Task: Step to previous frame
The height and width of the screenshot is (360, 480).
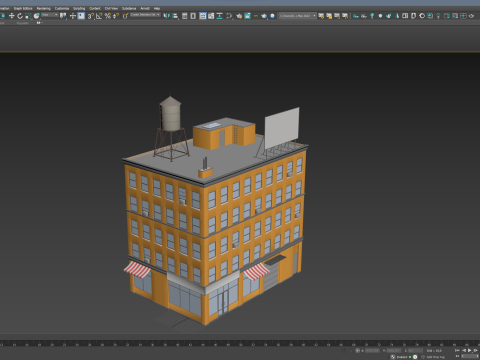Action: [x=464, y=350]
